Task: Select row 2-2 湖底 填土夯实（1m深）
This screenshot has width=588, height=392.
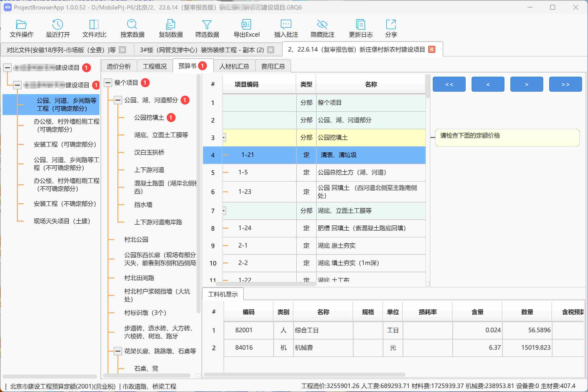Action: (x=314, y=263)
